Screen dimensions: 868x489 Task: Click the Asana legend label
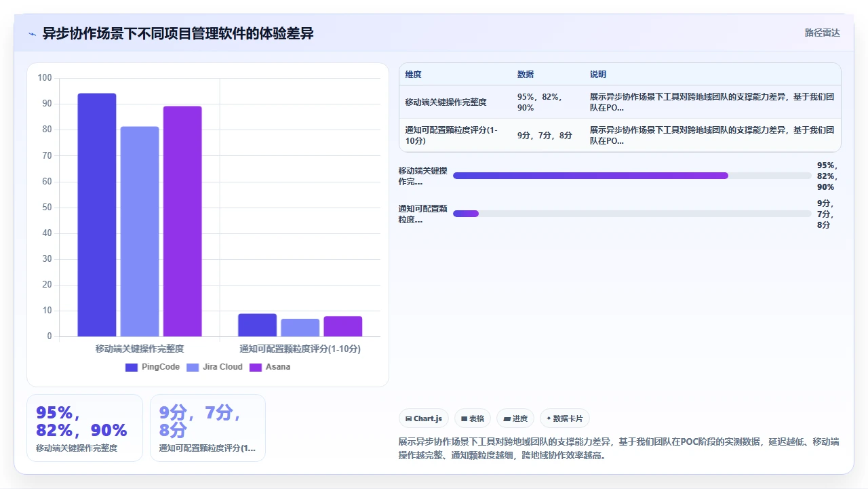click(x=278, y=367)
